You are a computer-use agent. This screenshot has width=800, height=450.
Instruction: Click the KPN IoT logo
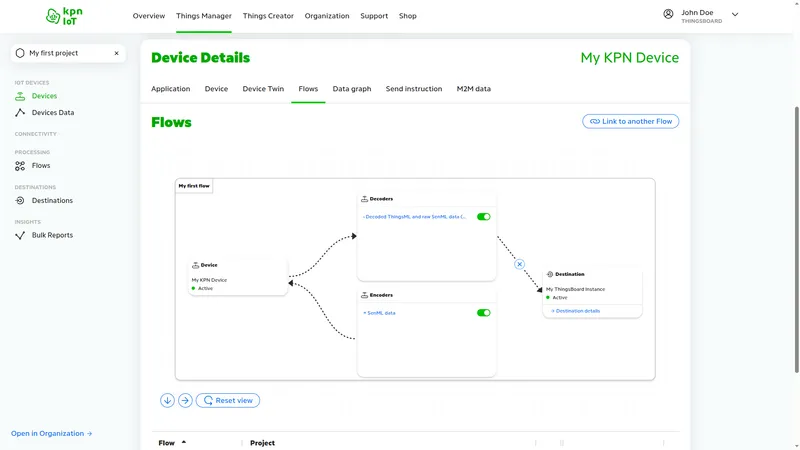coord(64,16)
